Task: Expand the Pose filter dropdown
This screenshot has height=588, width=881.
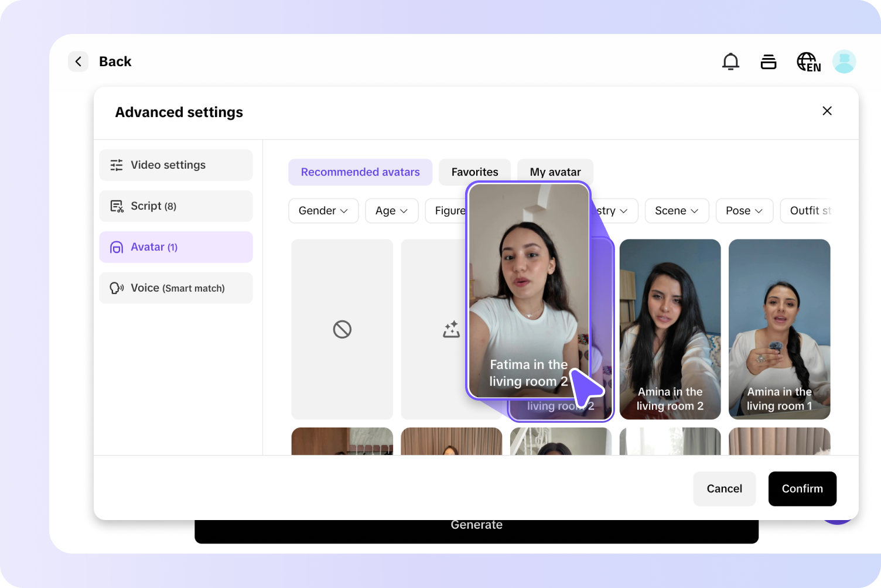Action: click(745, 211)
